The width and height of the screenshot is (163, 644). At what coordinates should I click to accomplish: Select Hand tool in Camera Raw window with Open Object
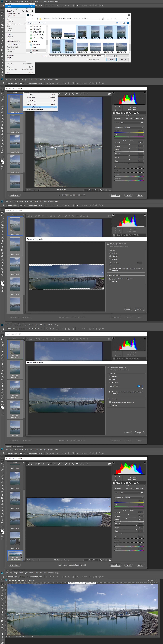(x=31, y=464)
